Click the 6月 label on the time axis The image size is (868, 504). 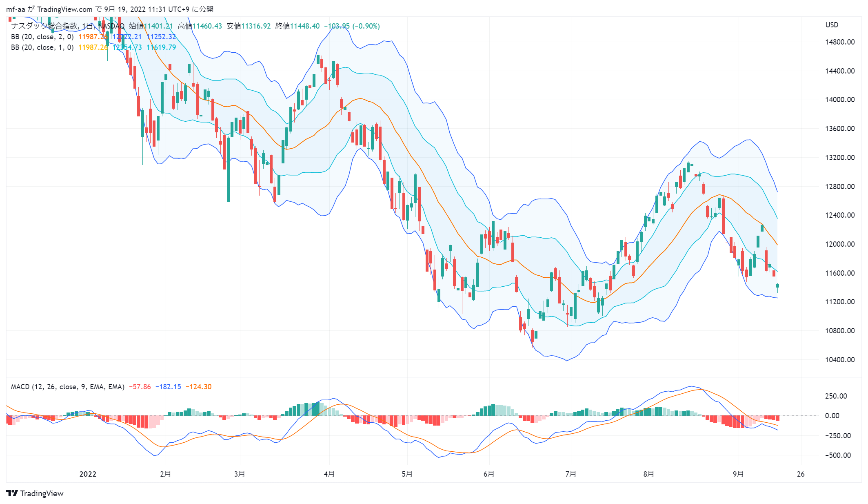click(x=489, y=474)
